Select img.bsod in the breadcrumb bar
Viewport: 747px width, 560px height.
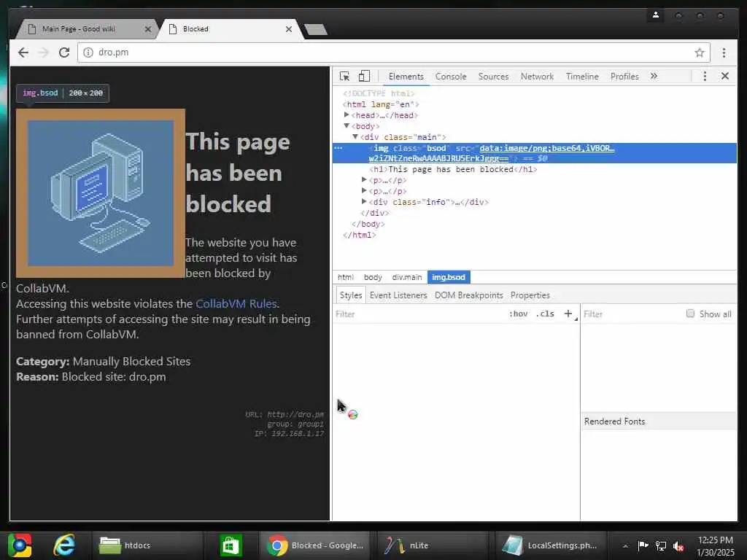pos(449,277)
